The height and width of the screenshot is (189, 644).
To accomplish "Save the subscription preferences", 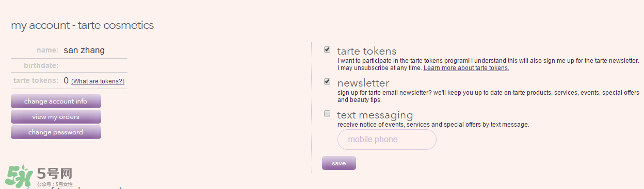I will [339, 163].
